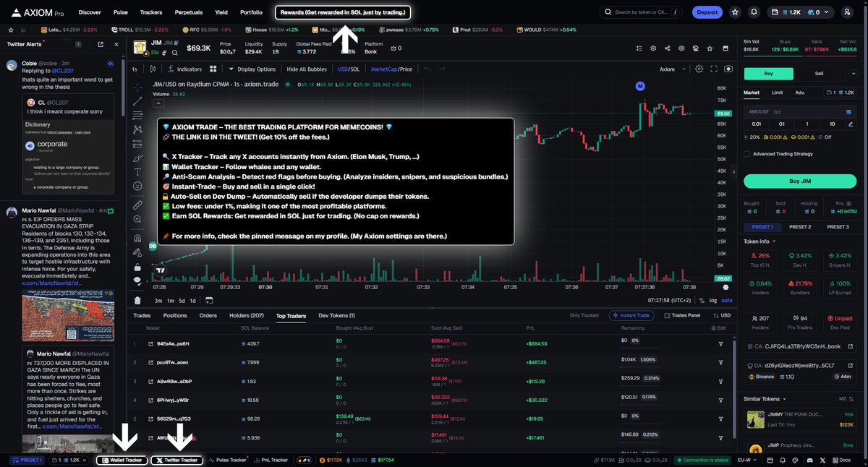Viewport: 868px width, 467px height.
Task: Delete drawings with the trash icon
Action: (137, 300)
